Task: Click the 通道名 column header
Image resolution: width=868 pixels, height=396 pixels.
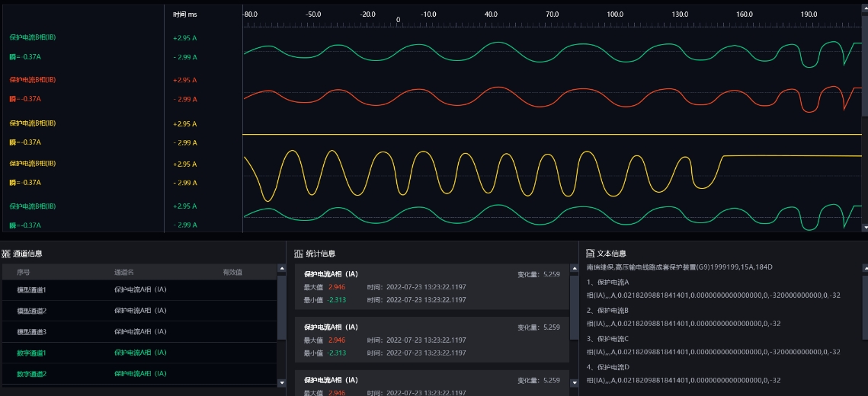Action: [x=124, y=272]
